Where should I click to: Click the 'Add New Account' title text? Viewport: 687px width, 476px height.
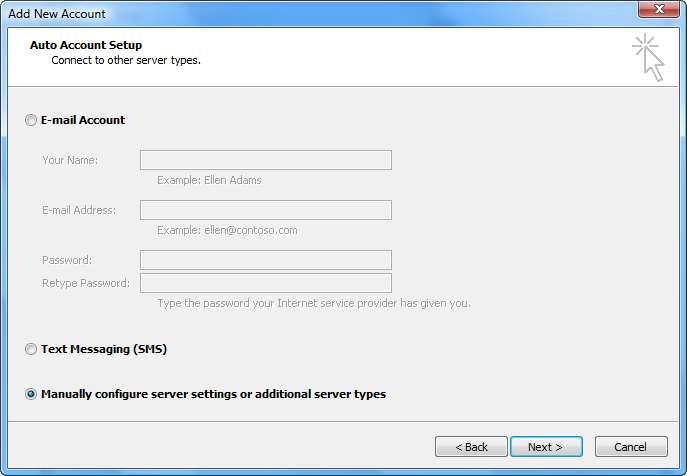[57, 14]
